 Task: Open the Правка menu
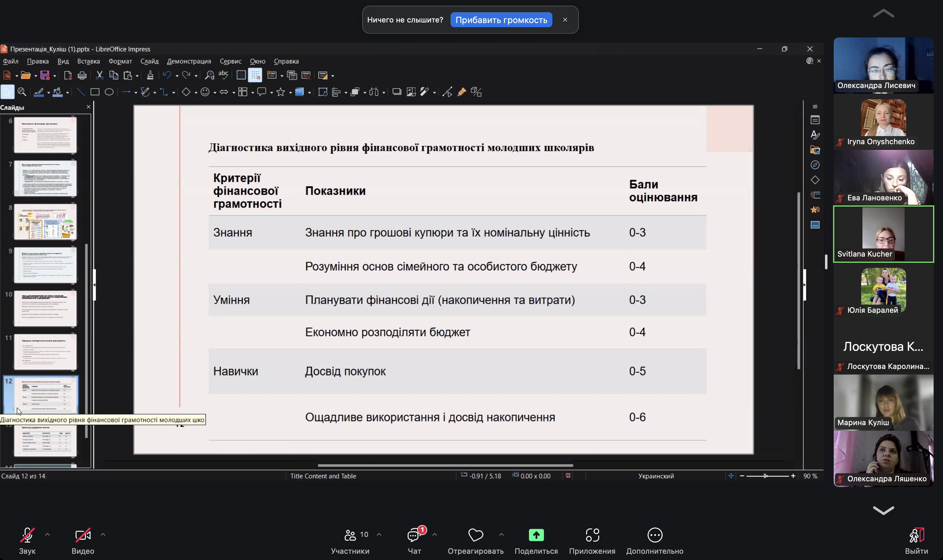click(x=38, y=61)
